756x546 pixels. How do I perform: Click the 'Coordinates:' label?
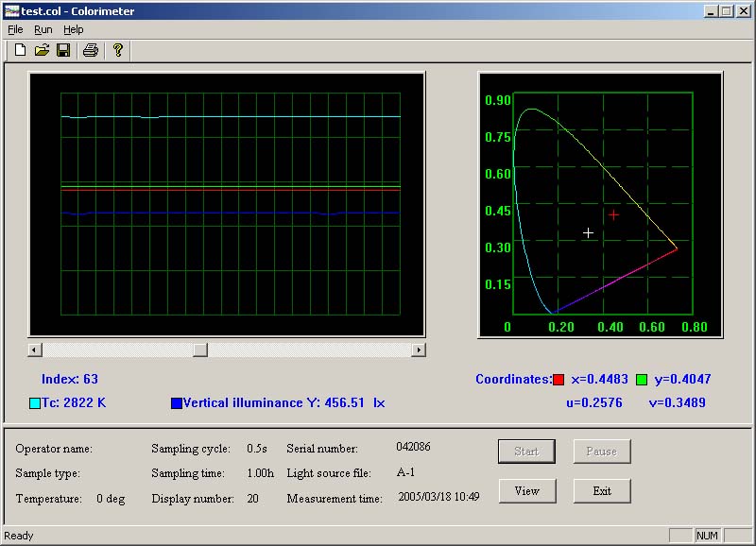click(514, 379)
